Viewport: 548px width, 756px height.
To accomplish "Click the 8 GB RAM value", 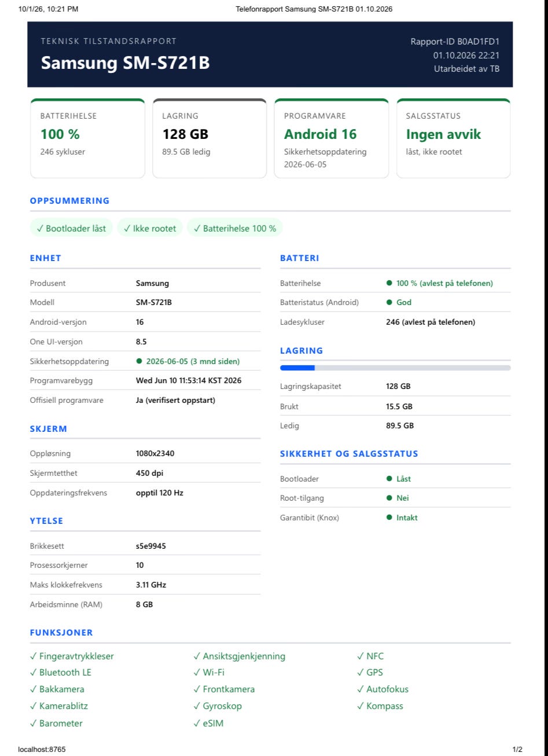I will pos(145,604).
